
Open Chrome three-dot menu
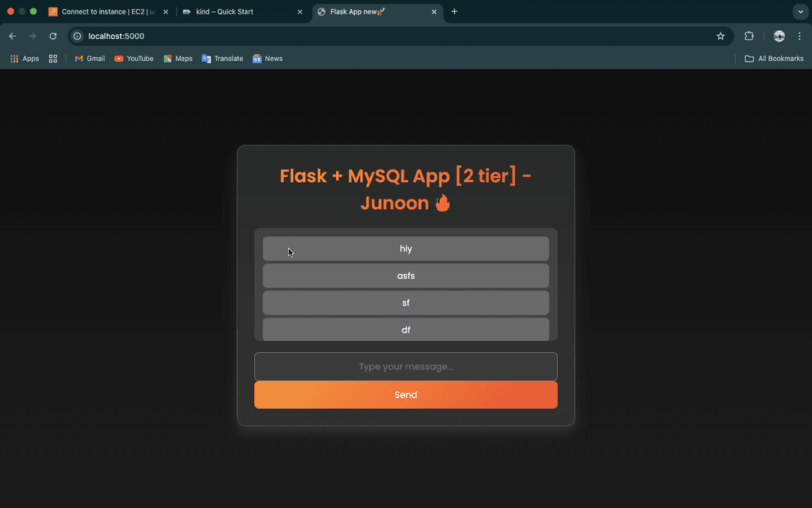point(800,36)
